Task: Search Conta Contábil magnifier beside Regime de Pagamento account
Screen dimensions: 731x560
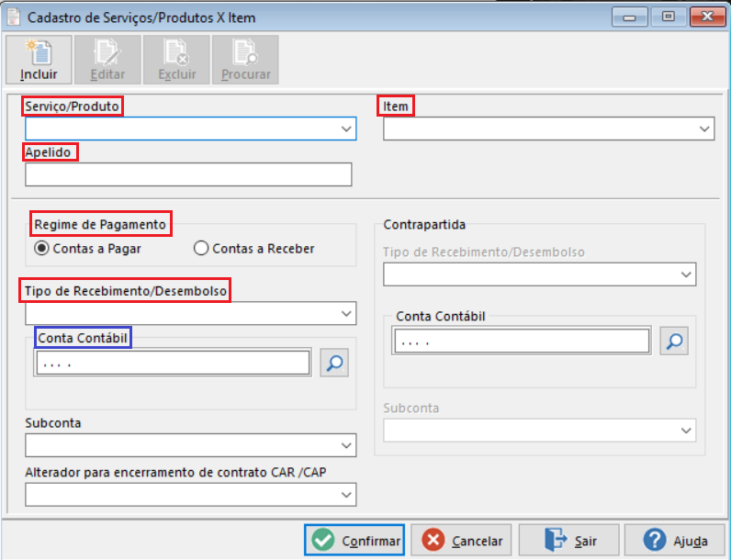Action: pos(334,363)
